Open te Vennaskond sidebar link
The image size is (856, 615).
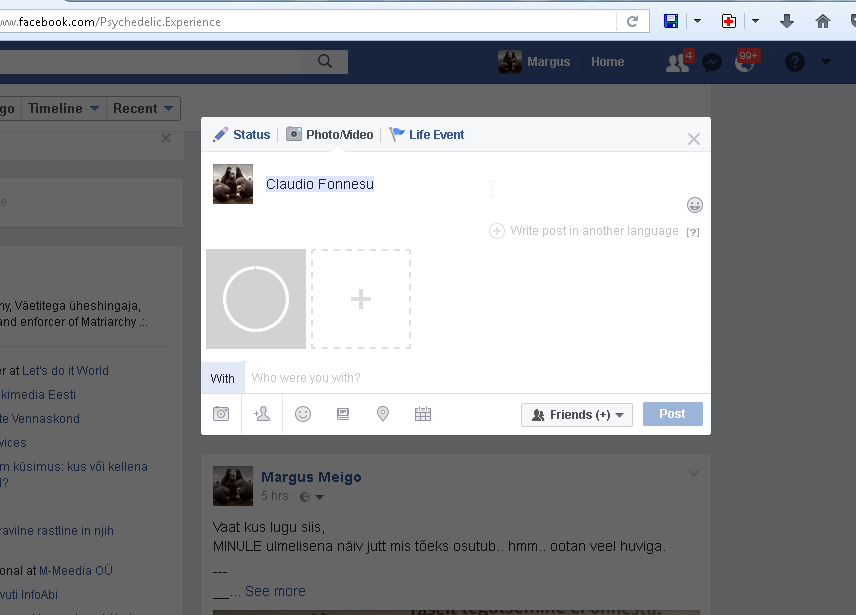[40, 419]
